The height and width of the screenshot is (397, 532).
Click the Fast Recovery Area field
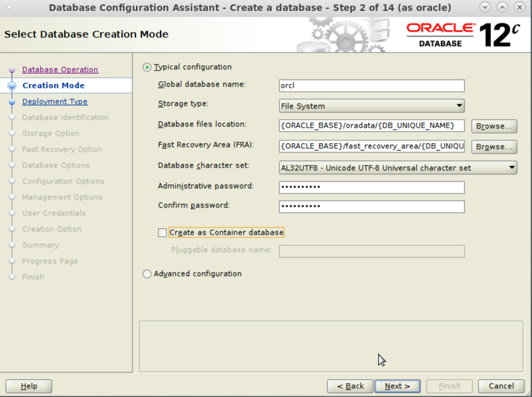(x=371, y=146)
